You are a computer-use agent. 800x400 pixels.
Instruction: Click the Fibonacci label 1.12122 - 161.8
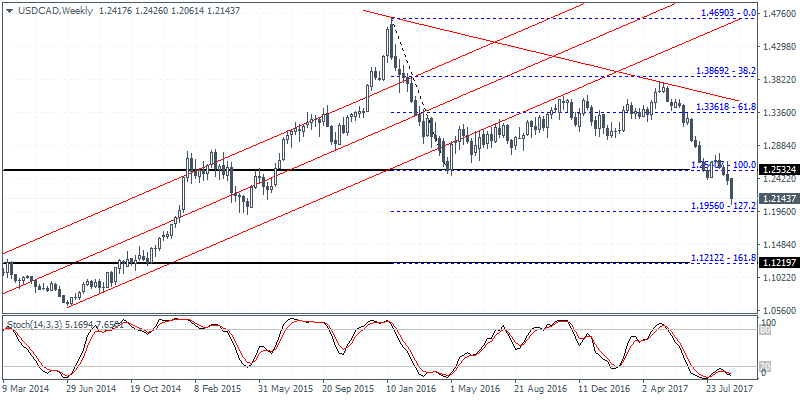(723, 258)
